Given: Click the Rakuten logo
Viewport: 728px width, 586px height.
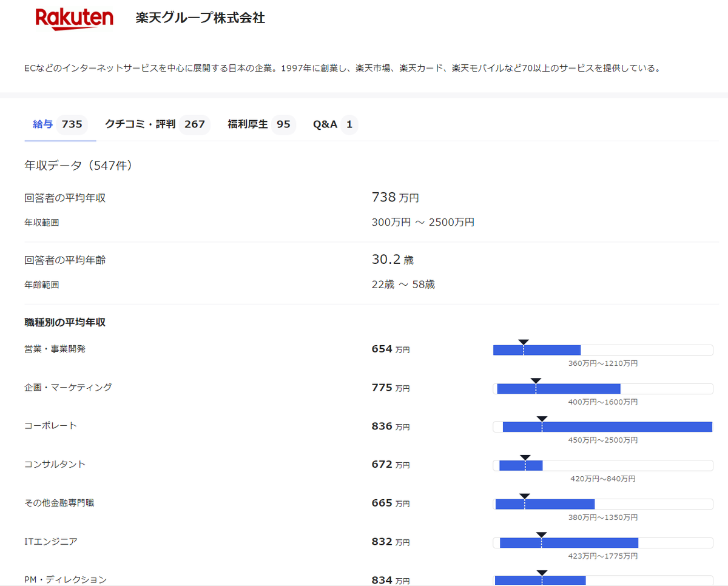Looking at the screenshot, I should (74, 18).
